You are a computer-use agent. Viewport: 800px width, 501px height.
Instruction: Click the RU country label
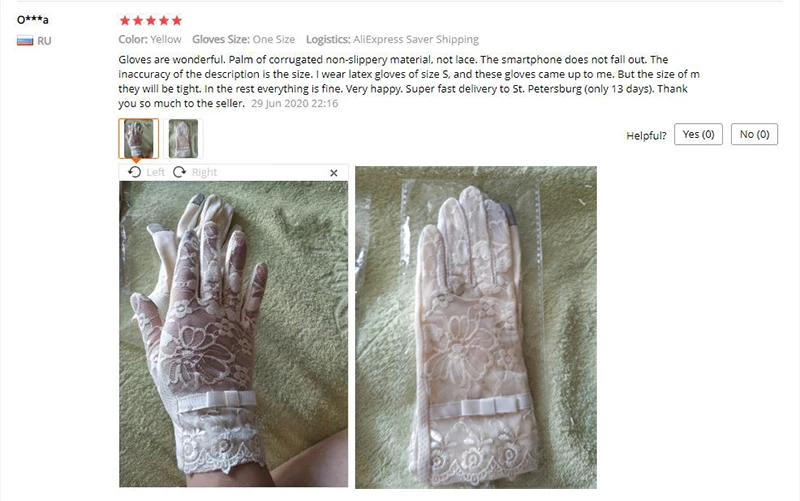44,41
